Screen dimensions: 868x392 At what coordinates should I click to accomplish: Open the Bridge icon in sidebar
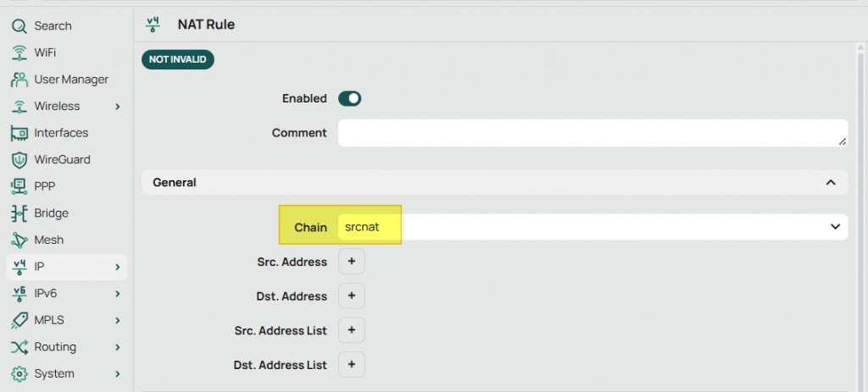coord(19,213)
